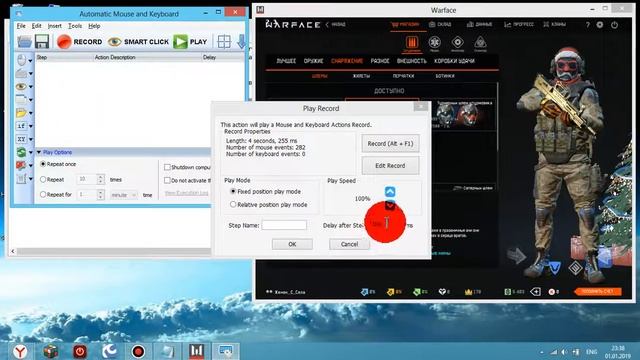Click the 'XY' variable icon in the sidebar
This screenshot has height=360, width=640.
[21, 139]
